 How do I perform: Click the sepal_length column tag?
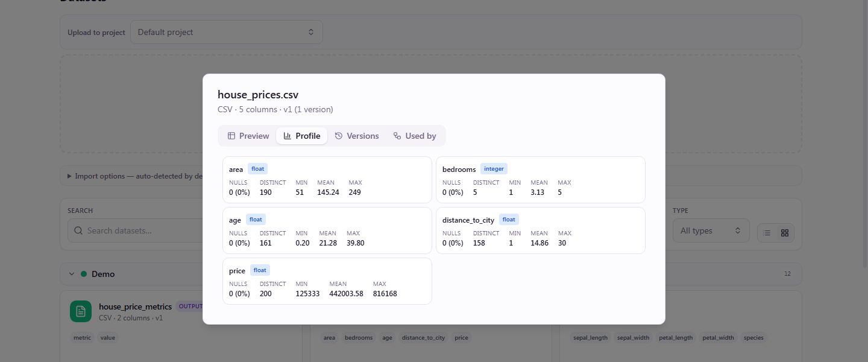(590, 338)
